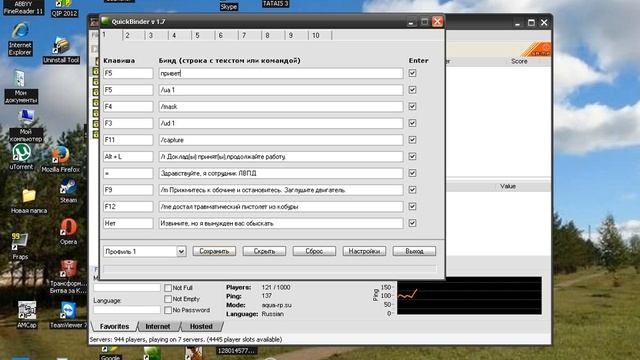Open the Internet server tab
640x360 pixels.
[158, 327]
